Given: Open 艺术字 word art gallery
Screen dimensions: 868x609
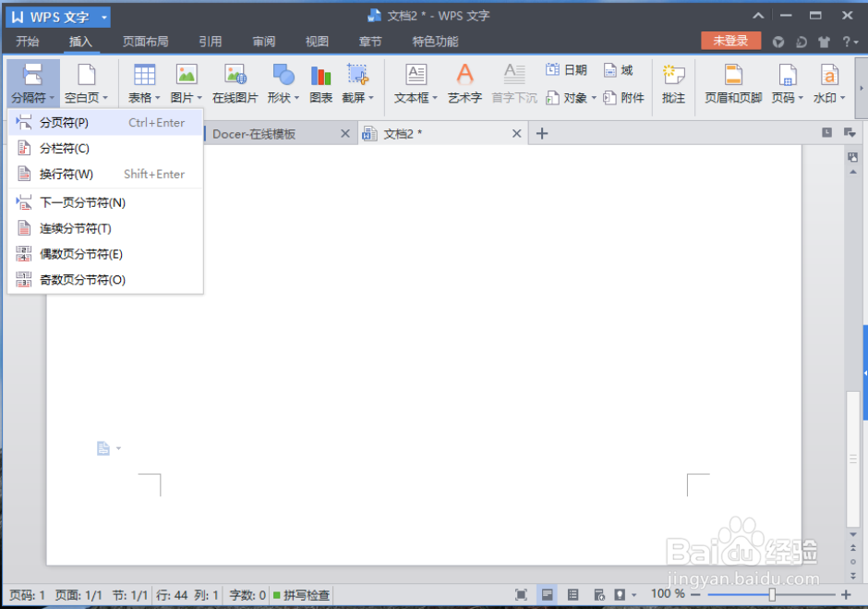Looking at the screenshot, I should (x=465, y=83).
